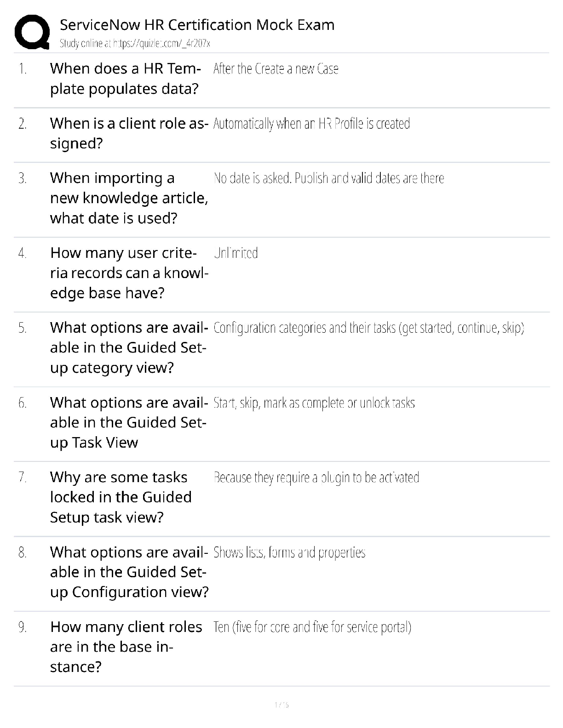Select question 4 about user criteria records
This screenshot has width=563, height=728.
pyautogui.click(x=129, y=273)
